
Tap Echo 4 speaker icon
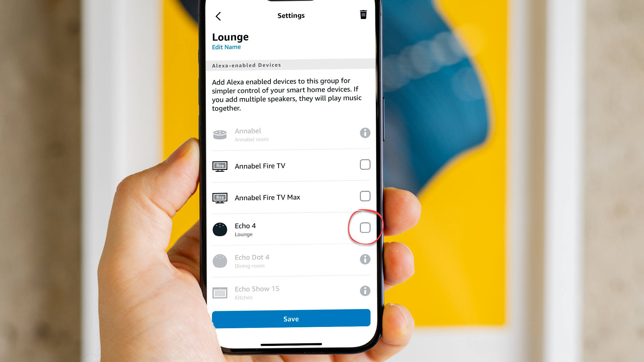pyautogui.click(x=219, y=229)
